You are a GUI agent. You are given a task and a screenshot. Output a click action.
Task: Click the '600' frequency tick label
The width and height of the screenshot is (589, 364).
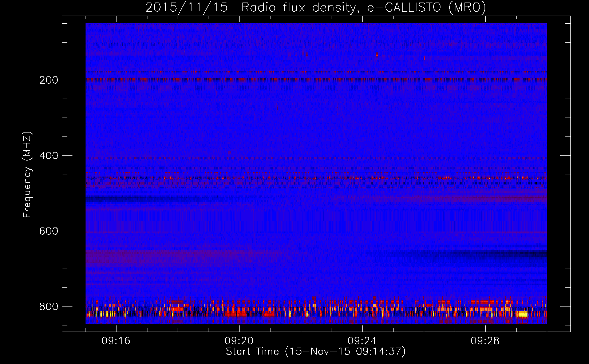[49, 231]
